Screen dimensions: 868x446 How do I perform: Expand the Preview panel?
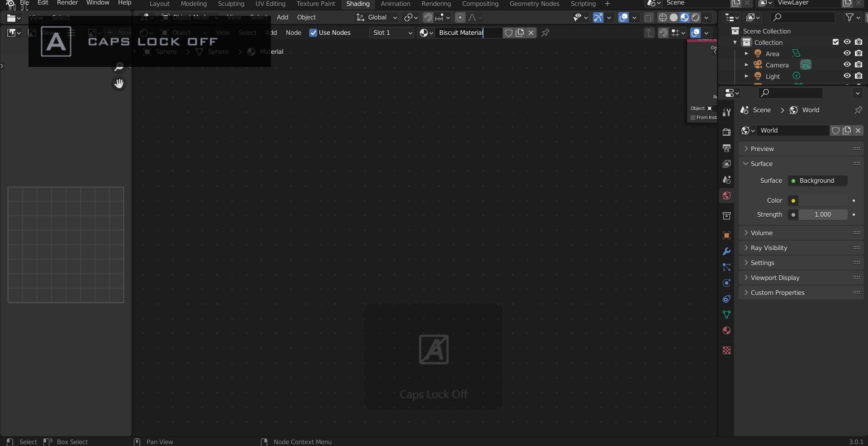[x=801, y=149]
